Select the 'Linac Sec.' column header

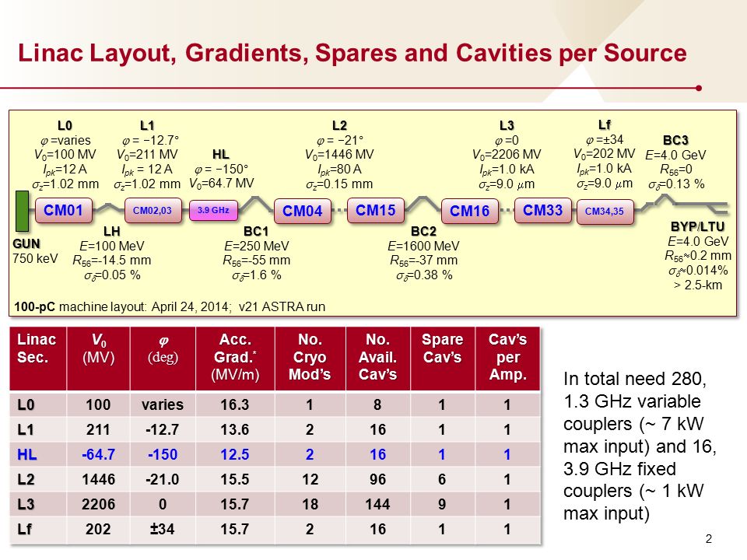(x=37, y=358)
